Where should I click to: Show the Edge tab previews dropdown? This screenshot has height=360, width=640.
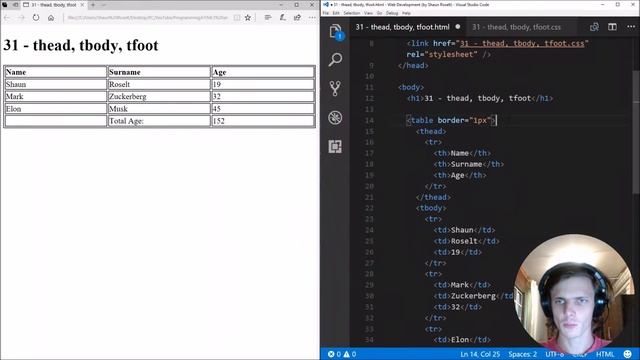[104, 5]
